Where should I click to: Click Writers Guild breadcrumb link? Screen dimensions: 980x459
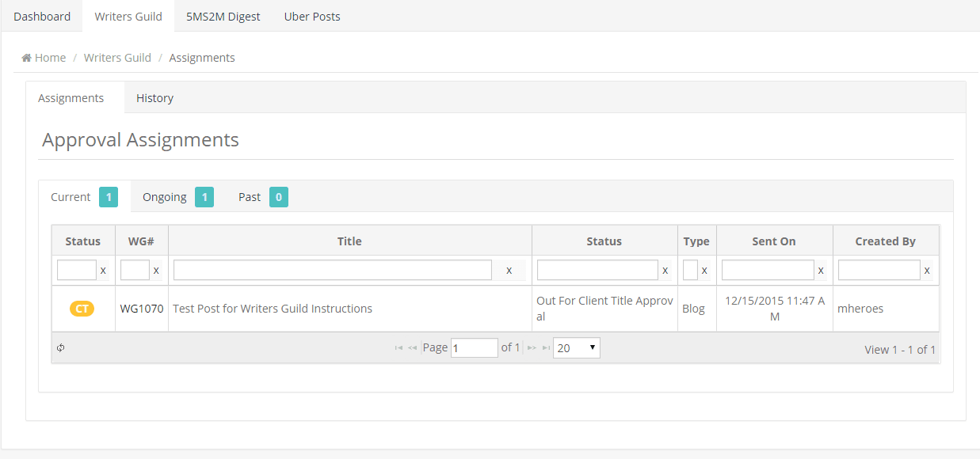click(x=117, y=58)
